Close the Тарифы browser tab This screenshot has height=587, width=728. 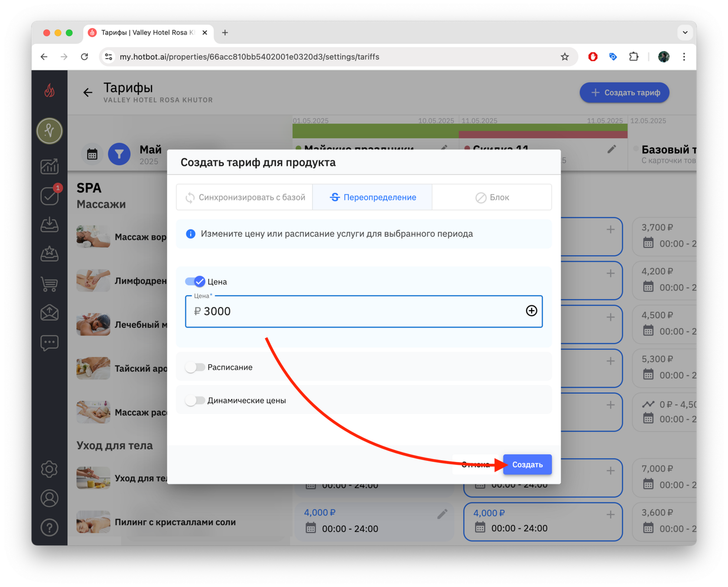[x=205, y=32]
